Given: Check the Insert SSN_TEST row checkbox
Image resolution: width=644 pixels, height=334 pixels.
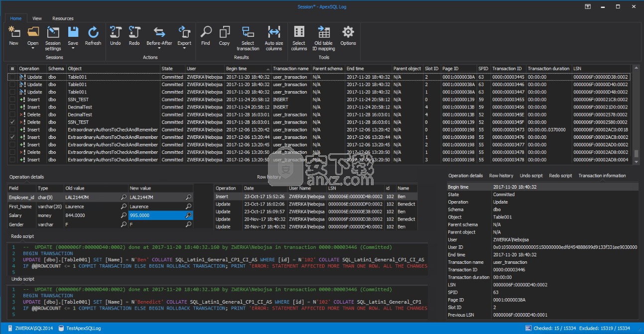Looking at the screenshot, I should [x=12, y=100].
